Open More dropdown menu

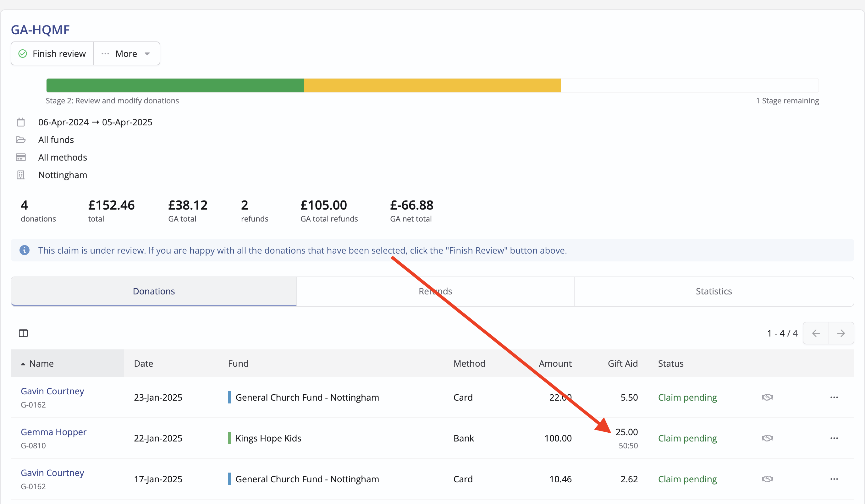click(126, 53)
